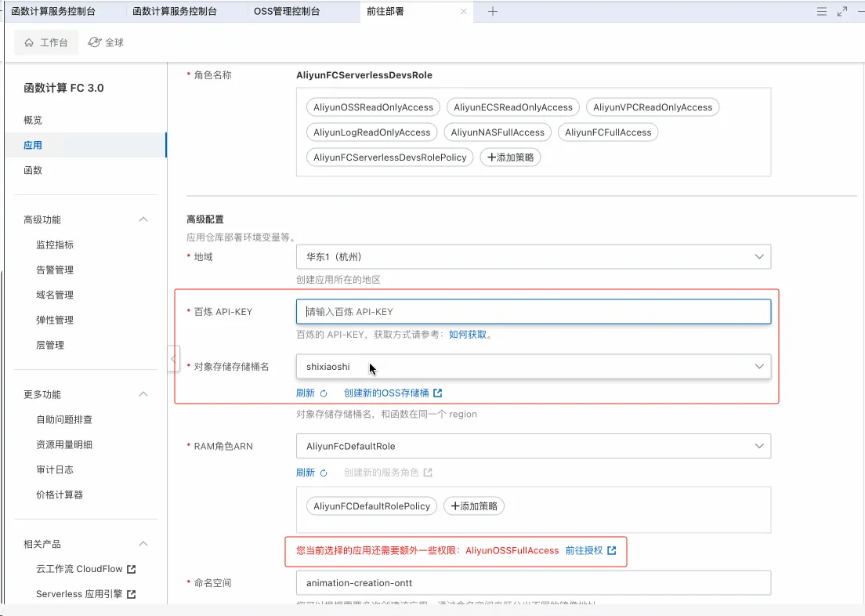Switch to first 函数计算服务控制台 tab
Image resolution: width=865 pixels, height=616 pixels.
[53, 11]
